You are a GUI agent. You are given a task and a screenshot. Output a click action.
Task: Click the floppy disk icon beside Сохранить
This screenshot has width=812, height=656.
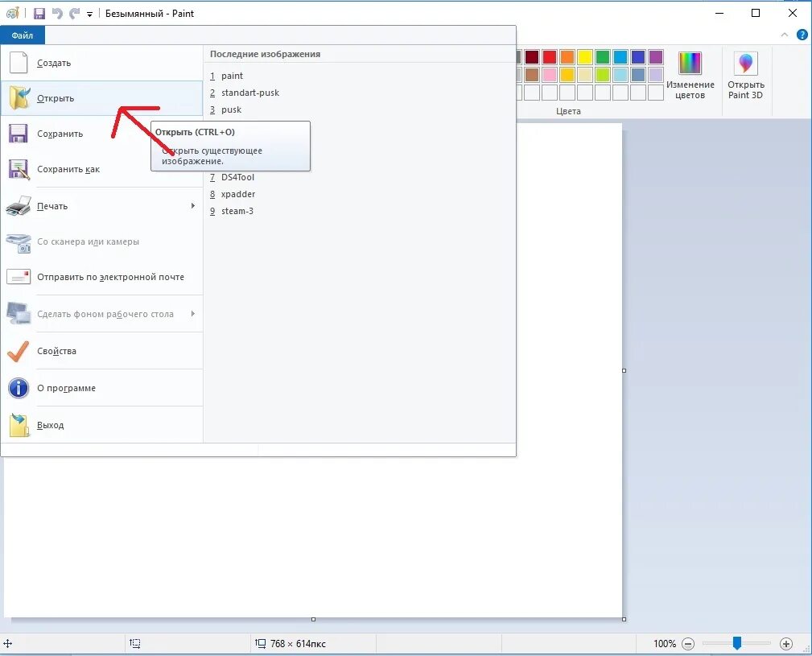(x=19, y=134)
